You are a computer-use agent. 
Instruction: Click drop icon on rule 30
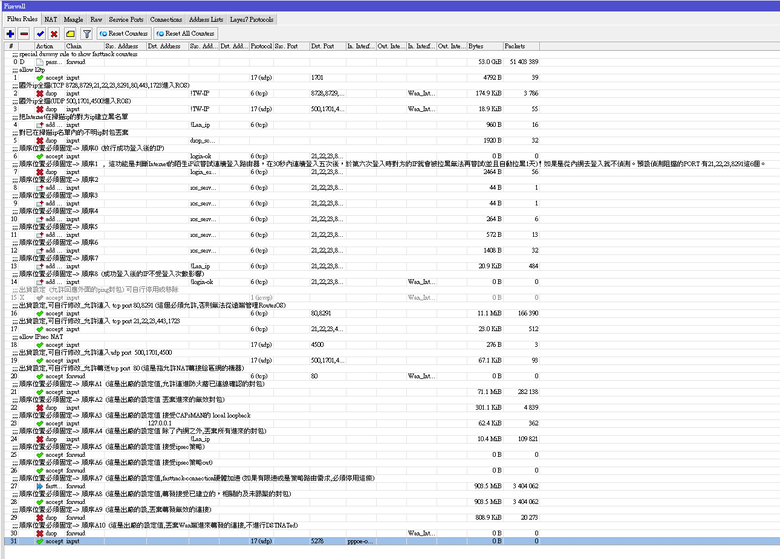click(x=39, y=533)
